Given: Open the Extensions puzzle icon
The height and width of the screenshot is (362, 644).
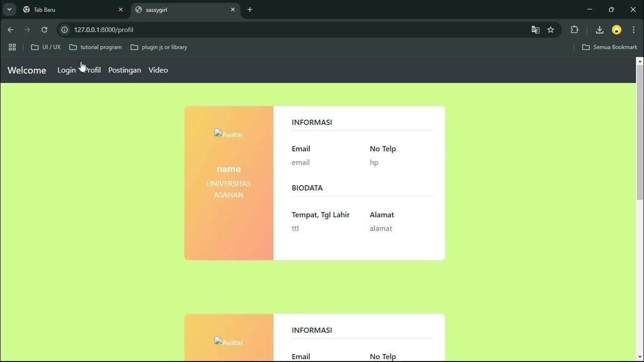Looking at the screenshot, I should [x=575, y=30].
